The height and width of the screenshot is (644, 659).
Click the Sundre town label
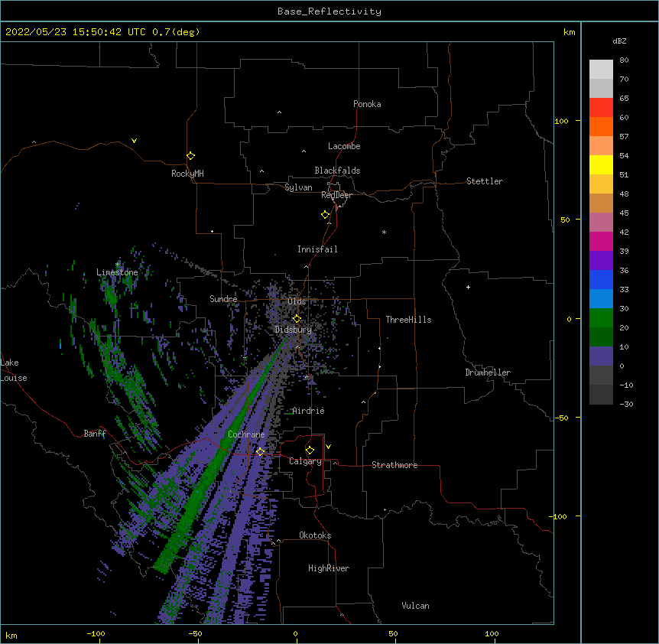pos(223,299)
